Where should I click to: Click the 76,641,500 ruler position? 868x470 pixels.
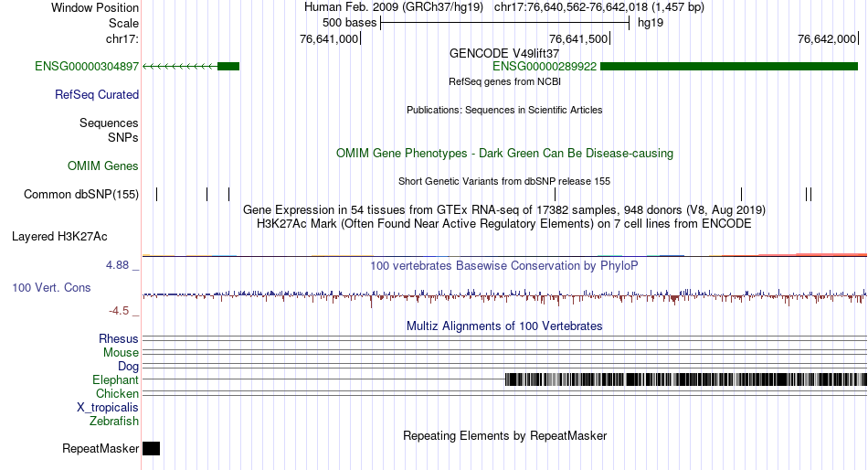pos(579,38)
